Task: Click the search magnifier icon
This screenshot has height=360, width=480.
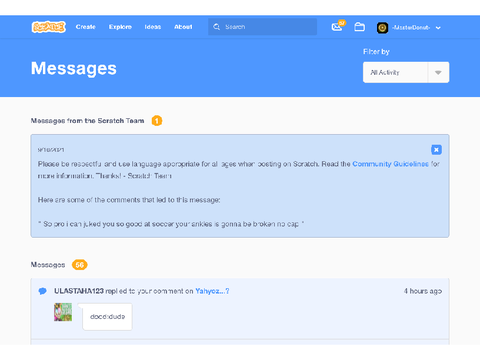Action: [x=216, y=27]
